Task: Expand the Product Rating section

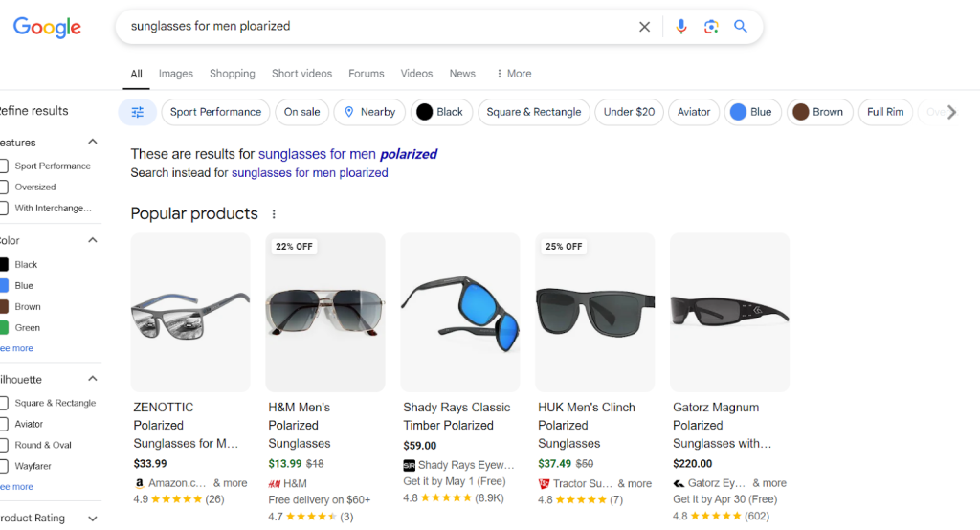Action: point(93,518)
